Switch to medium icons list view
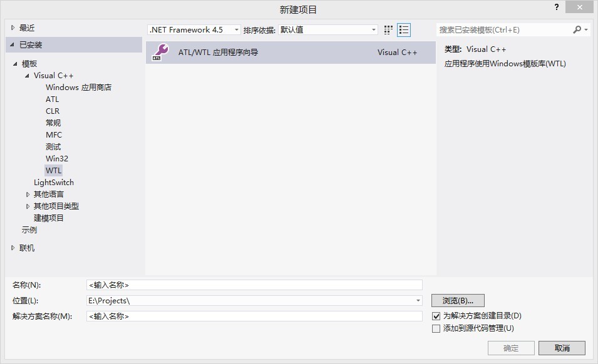 click(404, 29)
